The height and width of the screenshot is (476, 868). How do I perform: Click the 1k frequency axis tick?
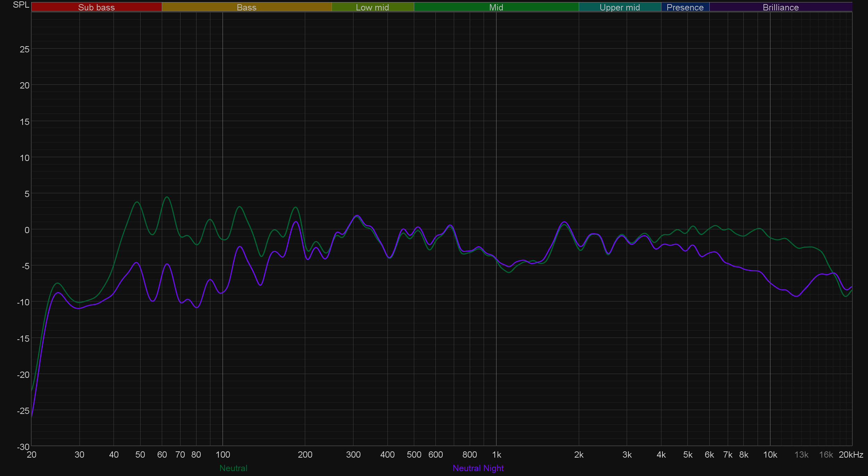(496, 454)
